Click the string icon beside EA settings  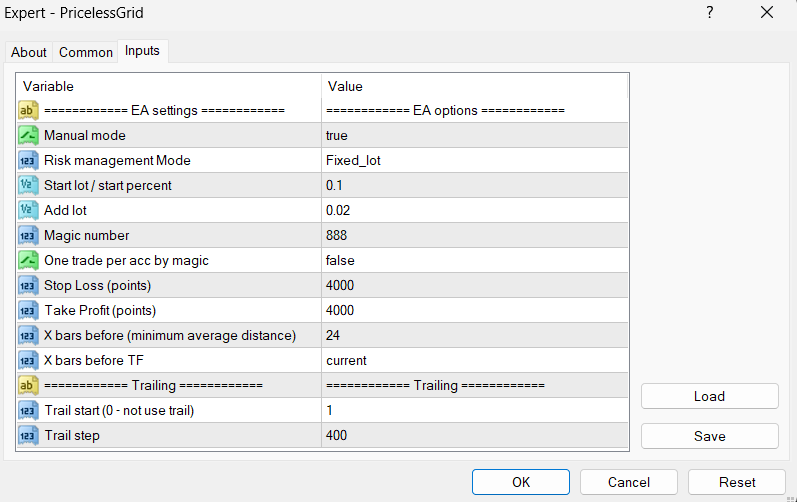click(x=28, y=110)
